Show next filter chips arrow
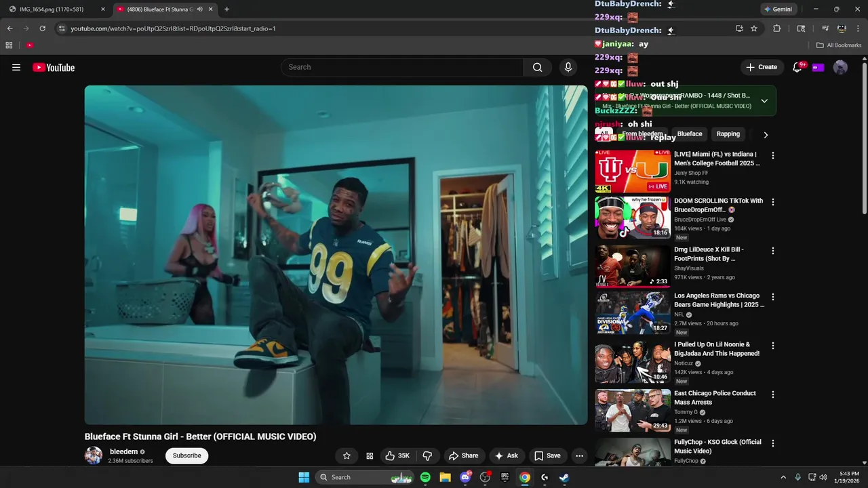This screenshot has width=868, height=488. click(x=766, y=135)
